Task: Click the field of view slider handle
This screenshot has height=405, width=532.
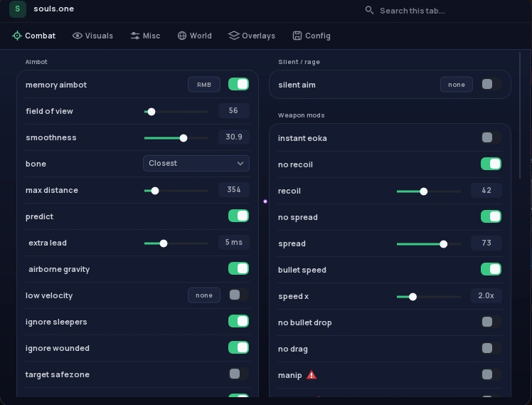Action: pyautogui.click(x=151, y=112)
